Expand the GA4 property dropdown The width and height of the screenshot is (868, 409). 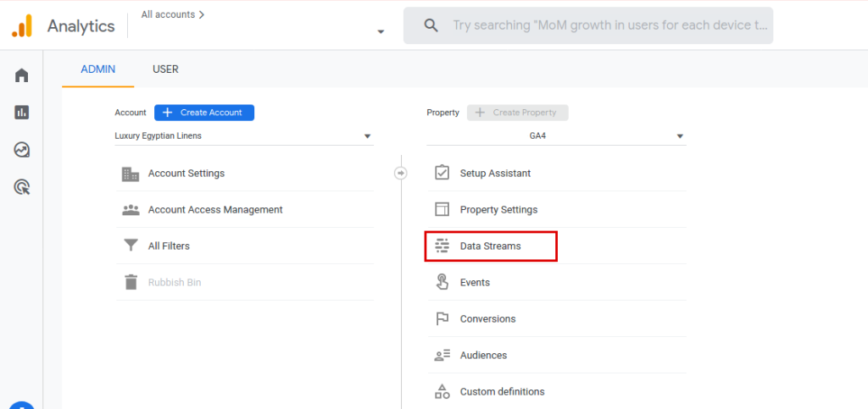pyautogui.click(x=680, y=135)
